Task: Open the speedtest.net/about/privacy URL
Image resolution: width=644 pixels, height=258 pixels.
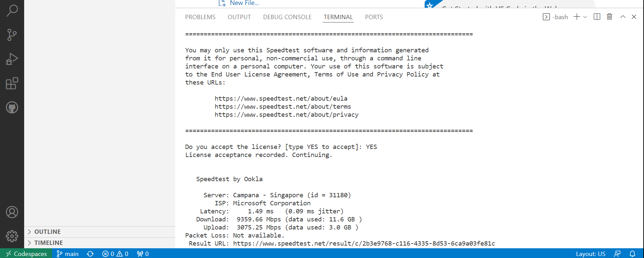Action: 286,115
